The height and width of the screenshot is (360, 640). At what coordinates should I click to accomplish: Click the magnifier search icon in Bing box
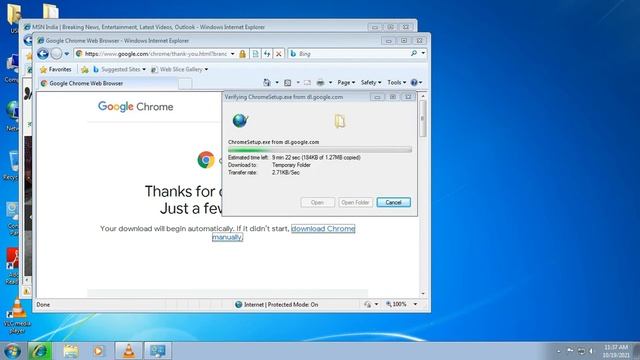pos(414,53)
